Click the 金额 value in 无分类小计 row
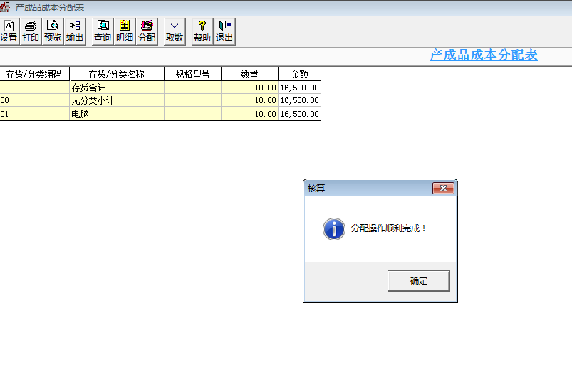The height and width of the screenshot is (392, 572). coord(299,100)
